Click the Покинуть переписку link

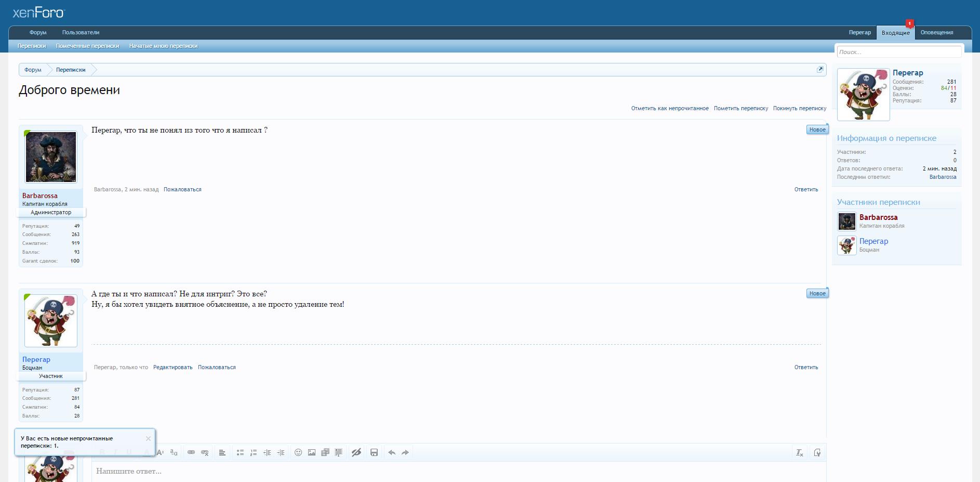[799, 108]
